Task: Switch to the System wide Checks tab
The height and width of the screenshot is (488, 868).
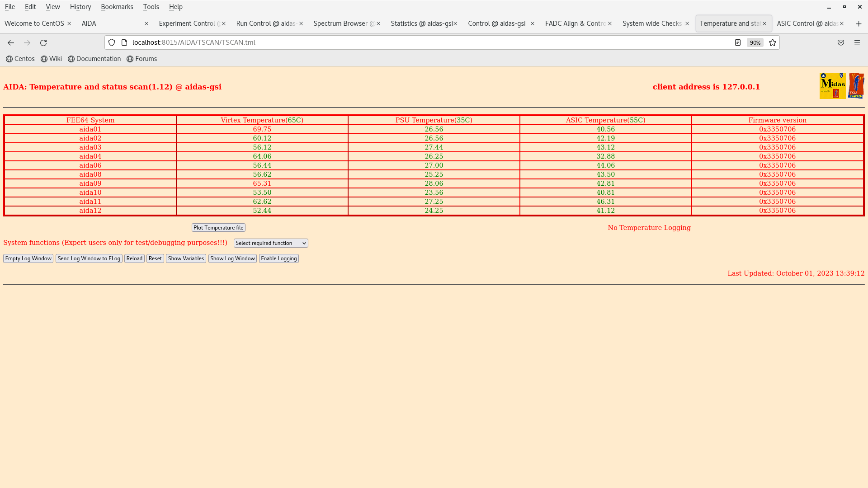Action: 651,23
